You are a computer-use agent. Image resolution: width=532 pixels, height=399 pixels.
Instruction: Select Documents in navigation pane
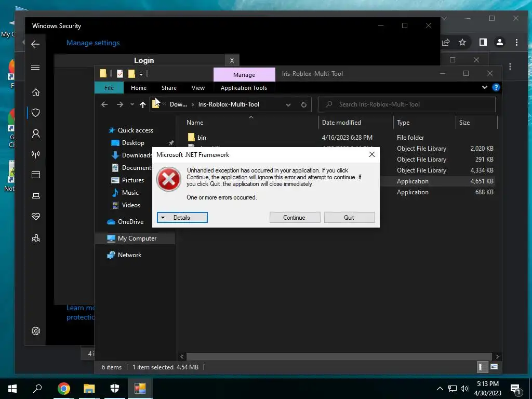click(137, 168)
